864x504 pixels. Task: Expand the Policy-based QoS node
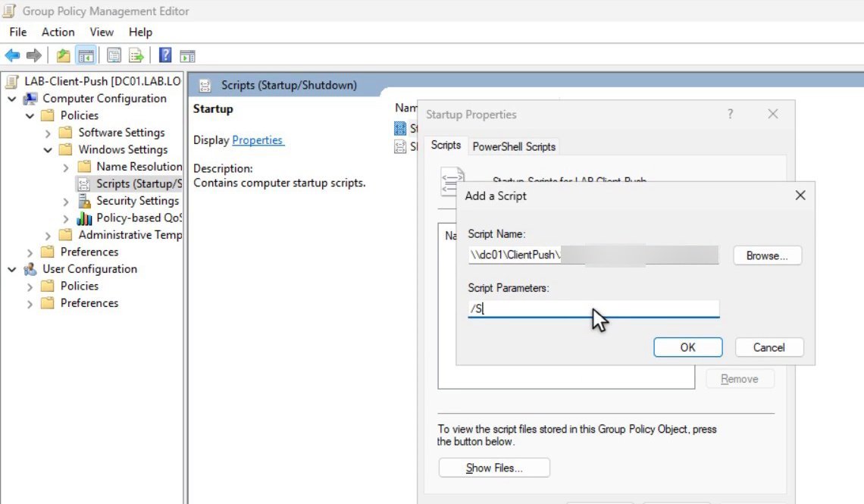pyautogui.click(x=66, y=219)
